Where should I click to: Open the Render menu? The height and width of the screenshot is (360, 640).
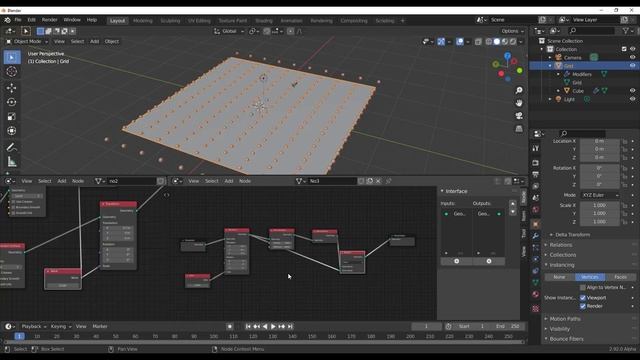[49, 20]
